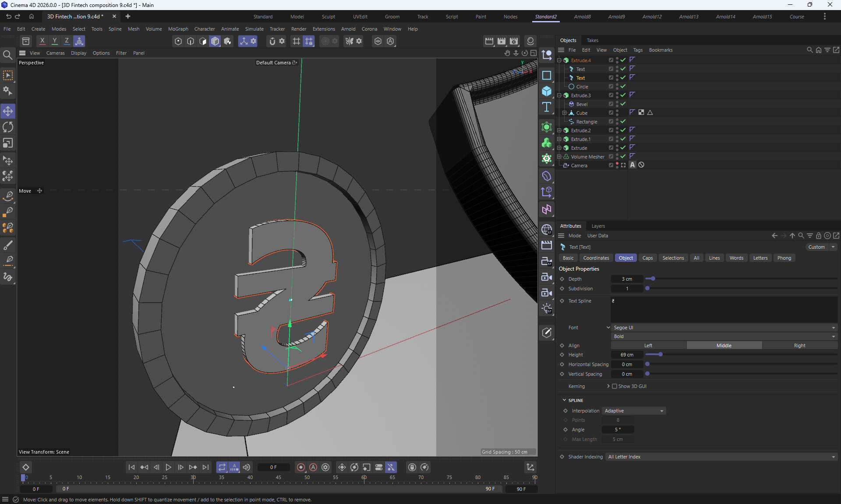The width and height of the screenshot is (841, 504).
Task: Set text alignment to Right
Action: (799, 345)
